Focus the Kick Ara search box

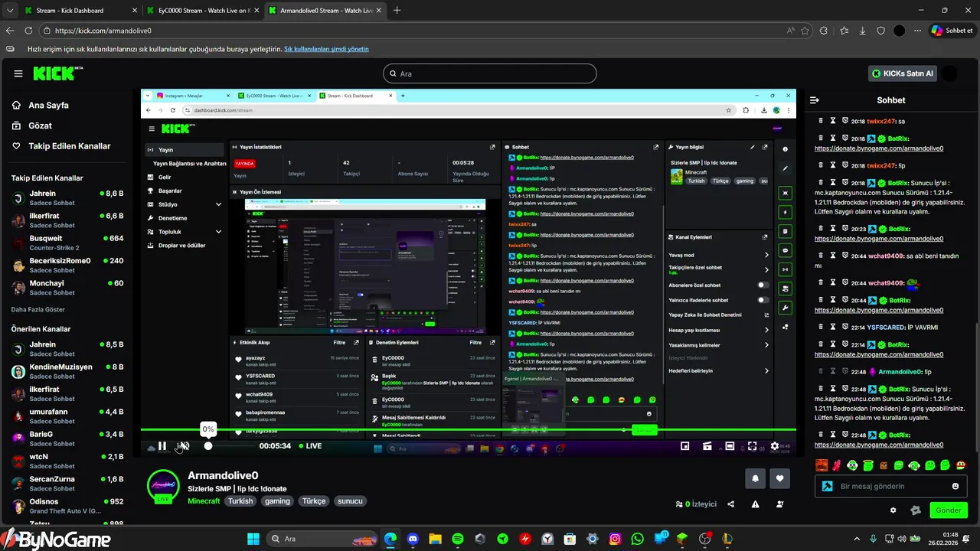[x=490, y=73]
